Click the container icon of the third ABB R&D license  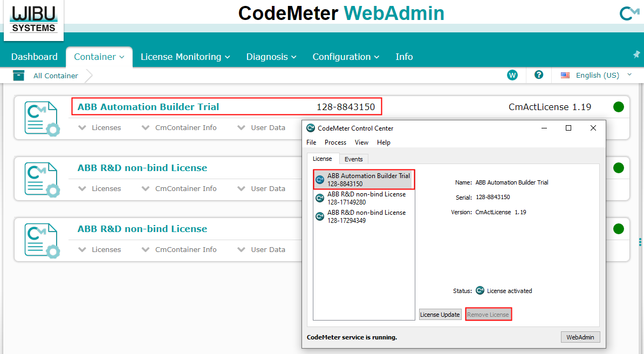click(42, 241)
